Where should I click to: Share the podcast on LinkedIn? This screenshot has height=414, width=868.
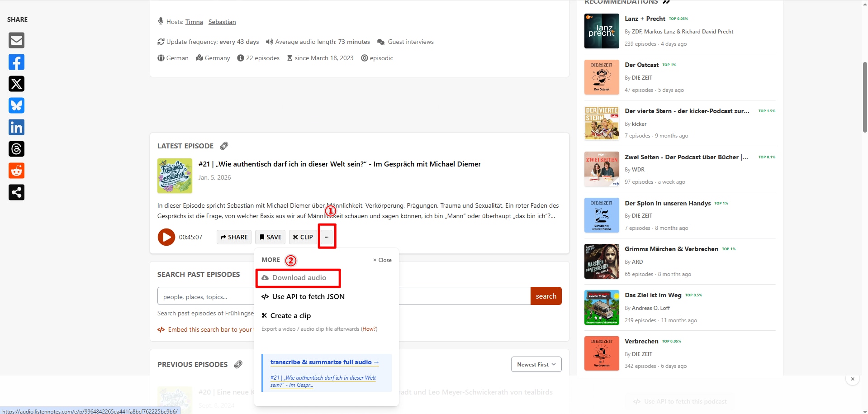16,127
